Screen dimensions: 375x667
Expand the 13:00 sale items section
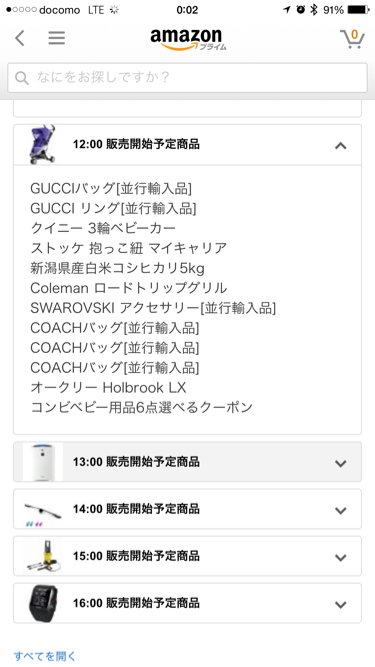click(x=188, y=462)
